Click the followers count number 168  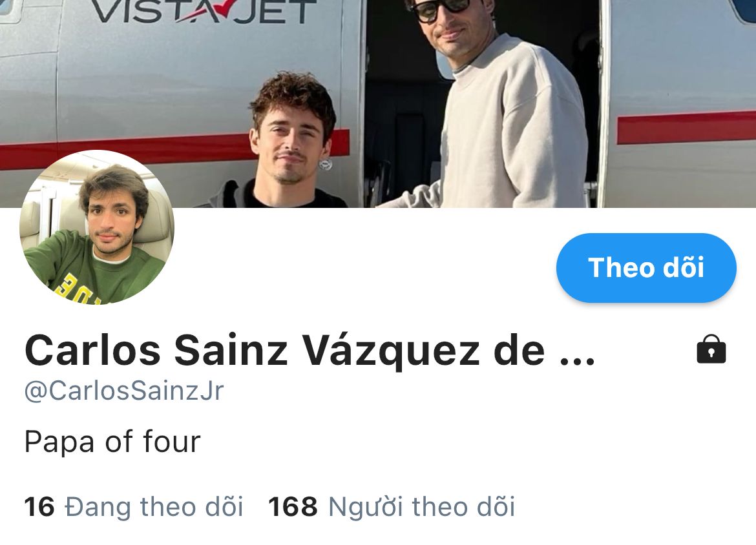(x=293, y=508)
